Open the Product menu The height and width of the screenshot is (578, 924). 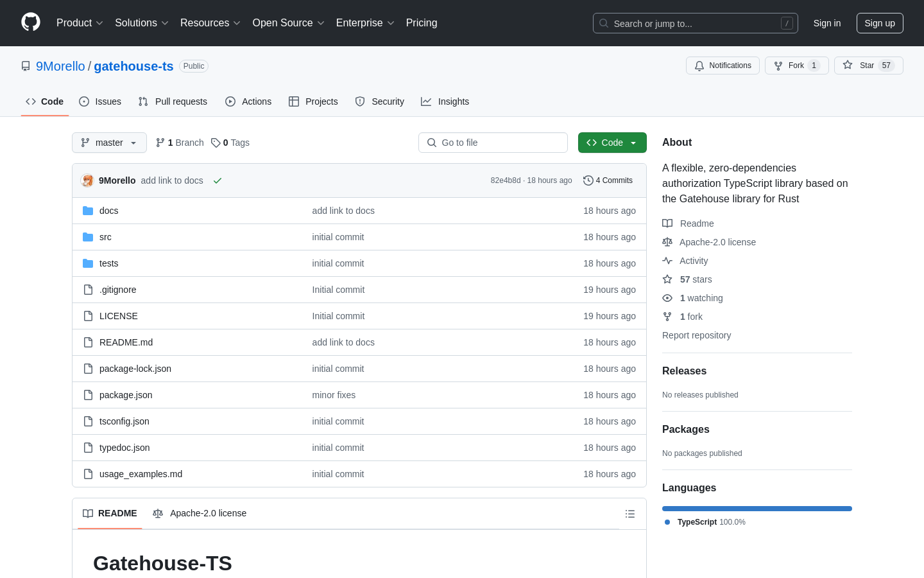click(x=80, y=23)
